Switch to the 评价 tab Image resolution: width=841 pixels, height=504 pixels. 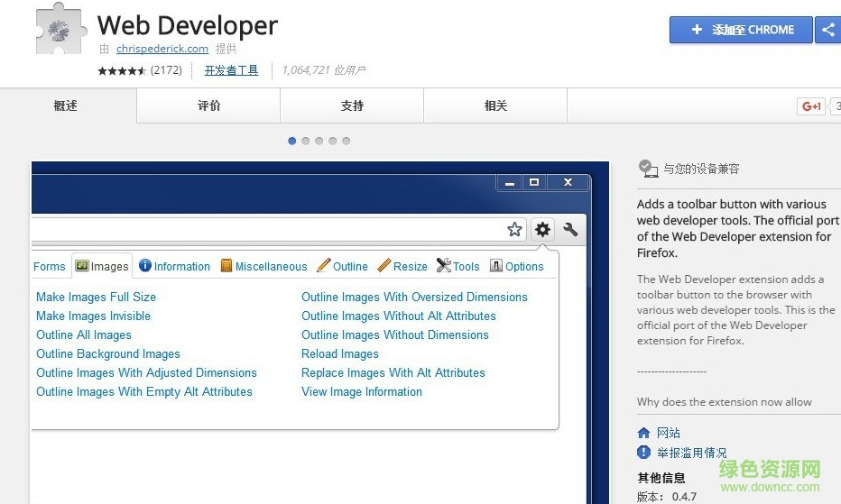click(x=208, y=105)
